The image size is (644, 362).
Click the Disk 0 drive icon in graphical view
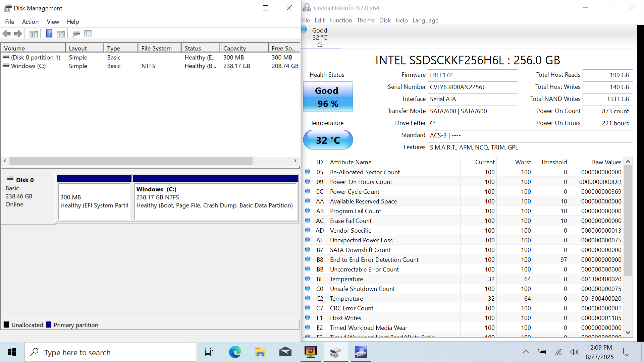[10, 179]
